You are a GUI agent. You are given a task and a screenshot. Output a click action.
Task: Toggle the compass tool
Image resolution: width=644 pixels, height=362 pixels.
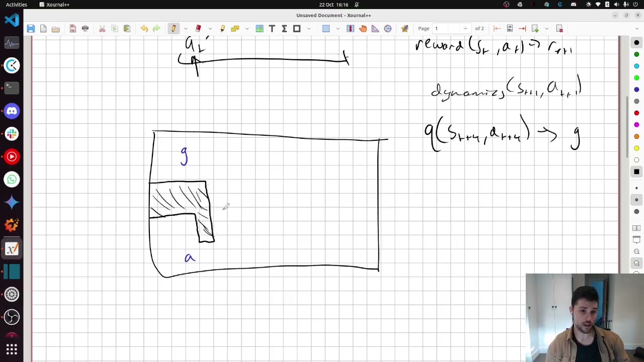(388, 29)
